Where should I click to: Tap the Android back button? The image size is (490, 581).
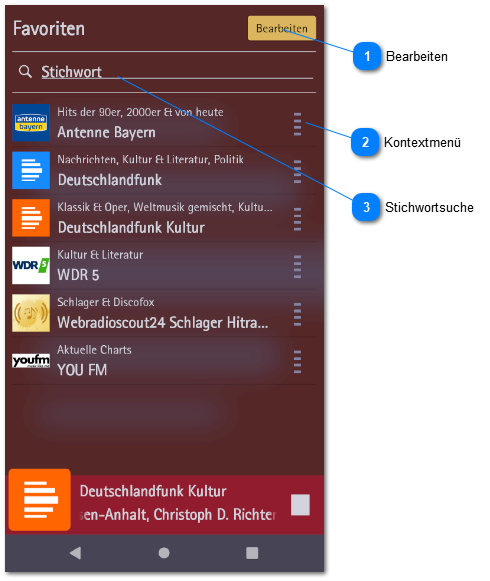click(x=76, y=553)
